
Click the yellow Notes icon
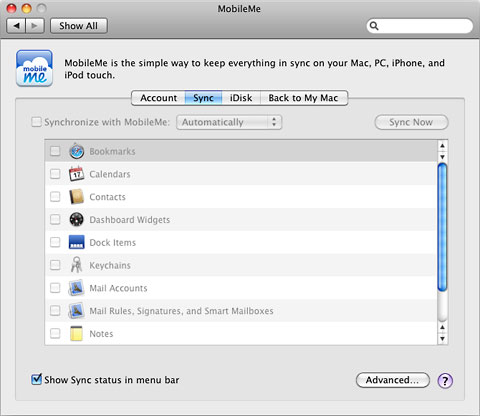click(x=76, y=333)
